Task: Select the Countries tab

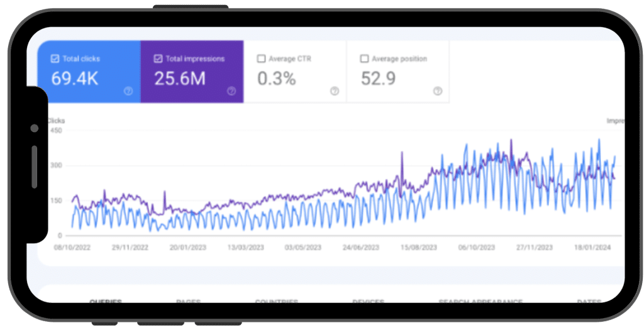Action: point(276,302)
